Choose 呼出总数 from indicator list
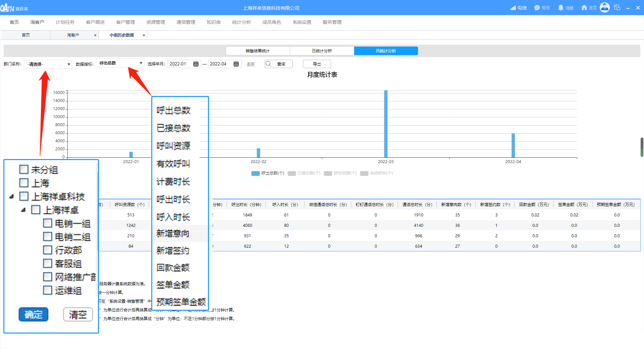644x349 pixels. (173, 110)
